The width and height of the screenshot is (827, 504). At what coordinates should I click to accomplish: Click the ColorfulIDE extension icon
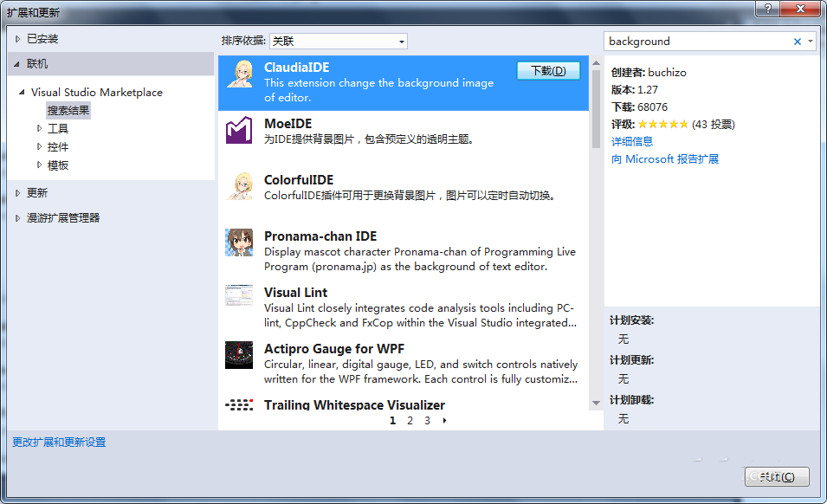click(x=240, y=186)
